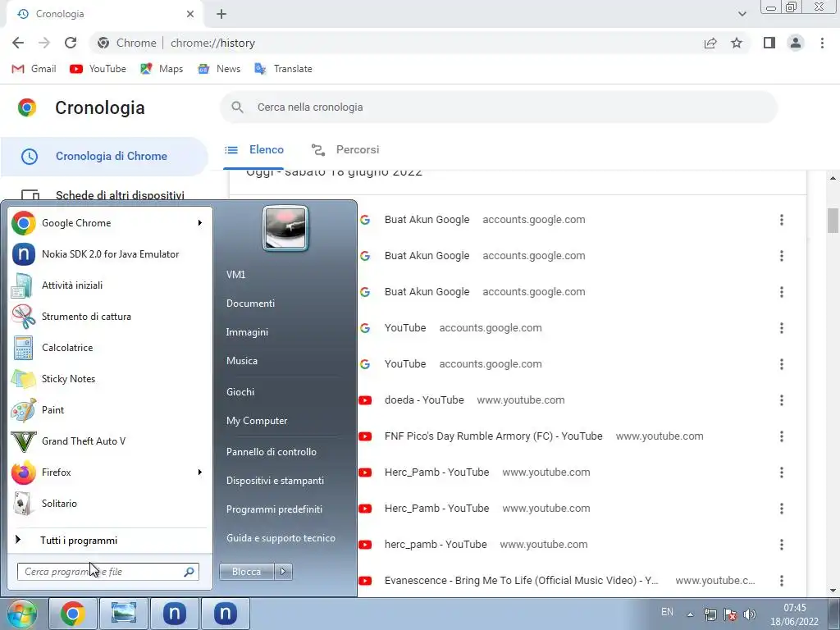
Task: Open Guida e supporto tecnico
Action: [281, 538]
